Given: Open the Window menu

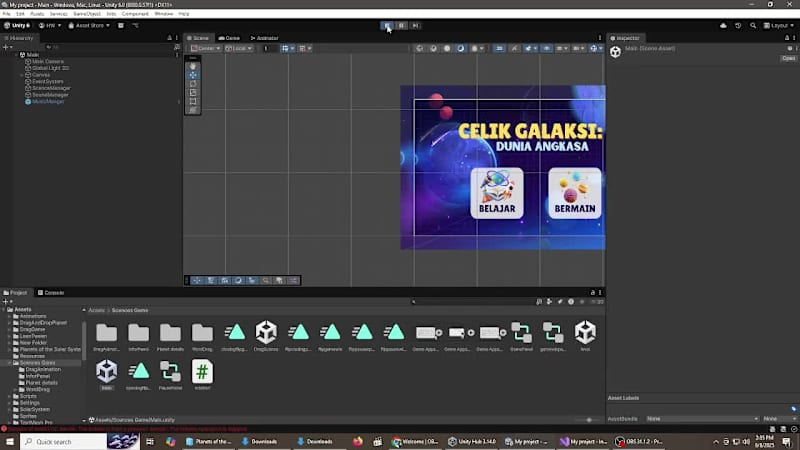Looking at the screenshot, I should coord(164,14).
